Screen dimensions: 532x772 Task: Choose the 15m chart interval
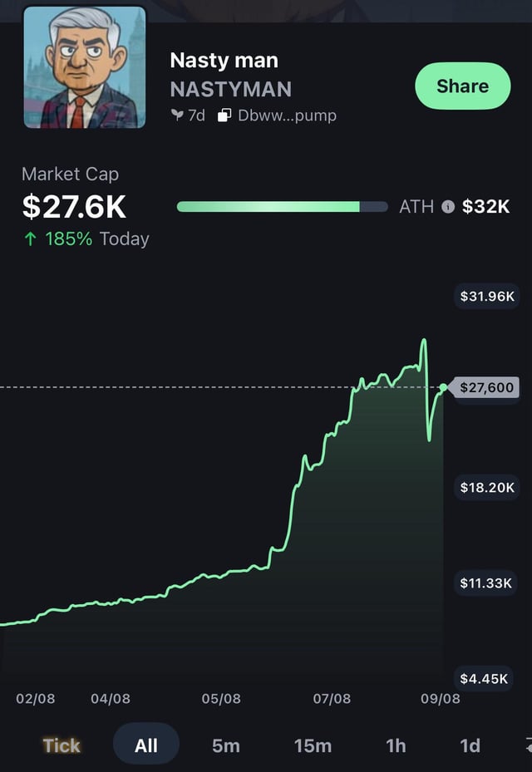(313, 745)
